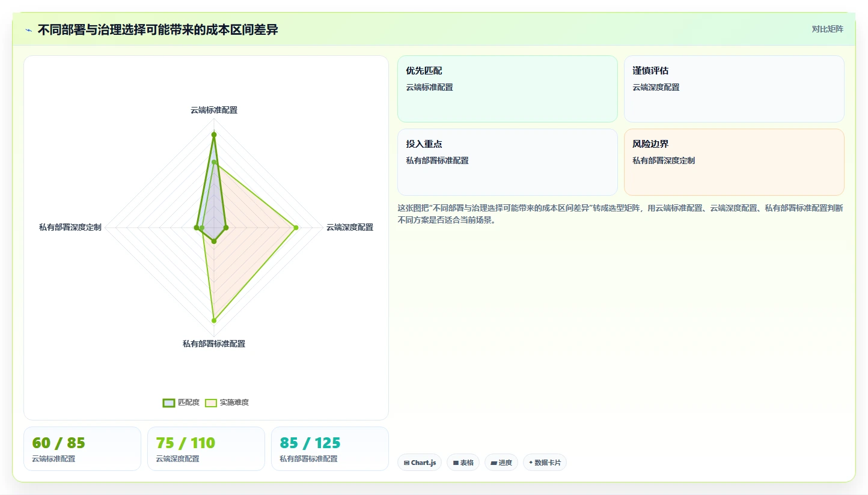868x495 pixels.
Task: Click the 进度 tag icon
Action: click(x=494, y=463)
